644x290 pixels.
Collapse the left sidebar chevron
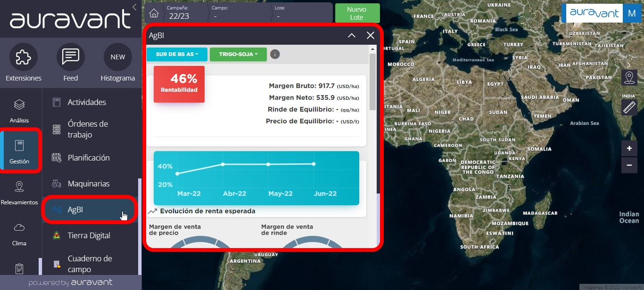click(134, 7)
